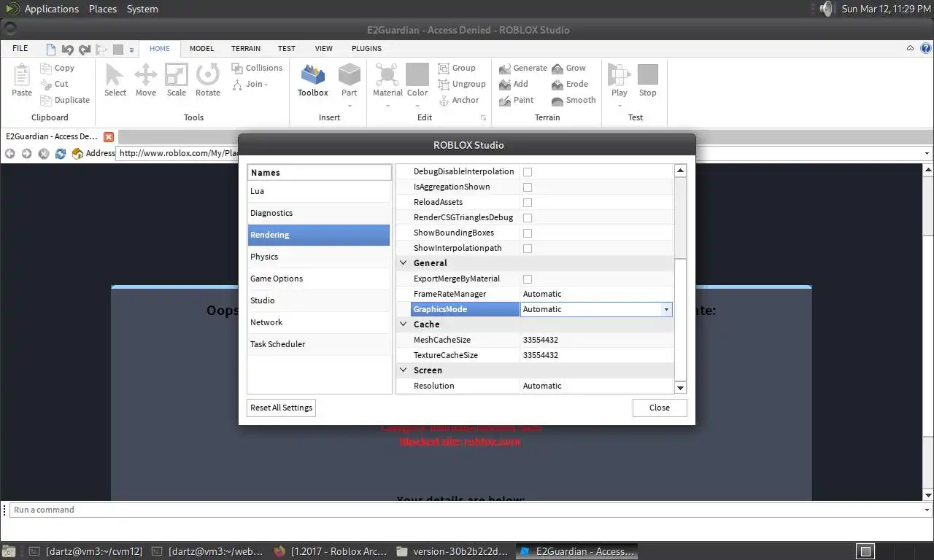Click the Group objects button
934x560 pixels.
click(x=457, y=68)
